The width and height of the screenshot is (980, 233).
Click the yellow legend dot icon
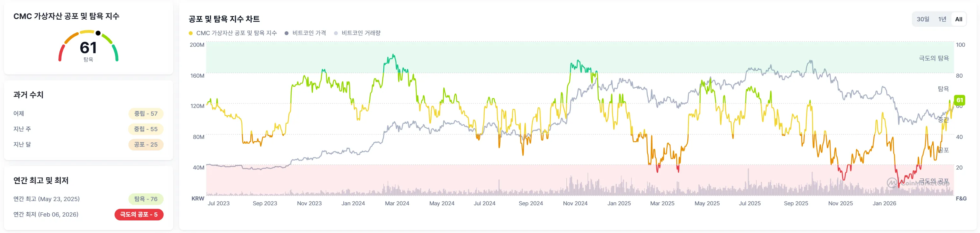tap(191, 33)
